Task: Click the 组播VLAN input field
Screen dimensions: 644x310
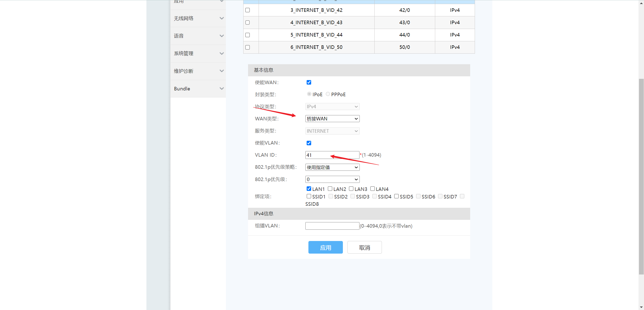Action: click(x=332, y=226)
